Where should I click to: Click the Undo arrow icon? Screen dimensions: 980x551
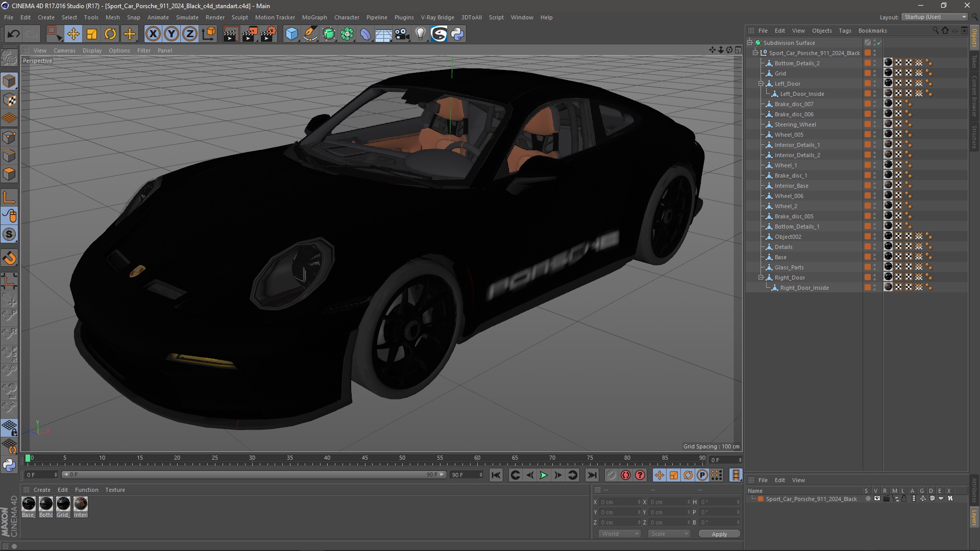(x=13, y=34)
